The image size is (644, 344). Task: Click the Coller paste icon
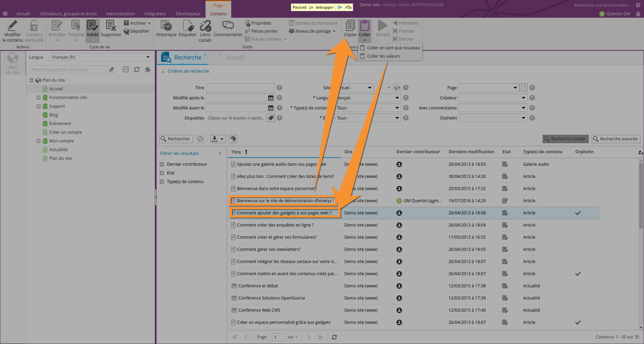365,26
